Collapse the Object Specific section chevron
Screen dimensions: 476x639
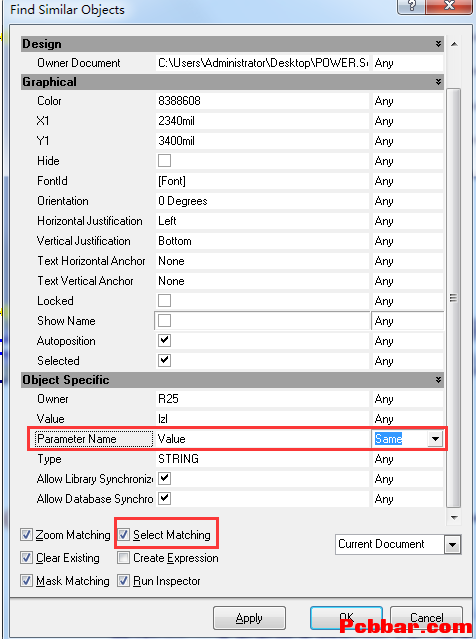438,380
